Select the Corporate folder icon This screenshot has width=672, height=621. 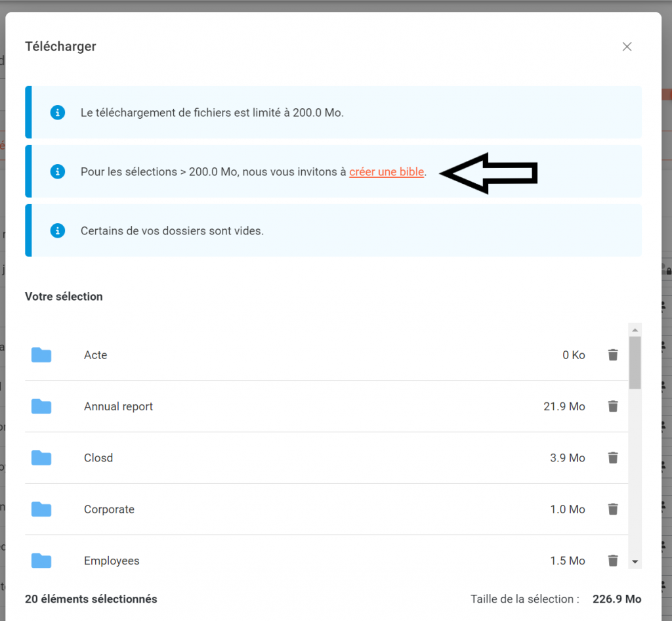[x=41, y=509]
